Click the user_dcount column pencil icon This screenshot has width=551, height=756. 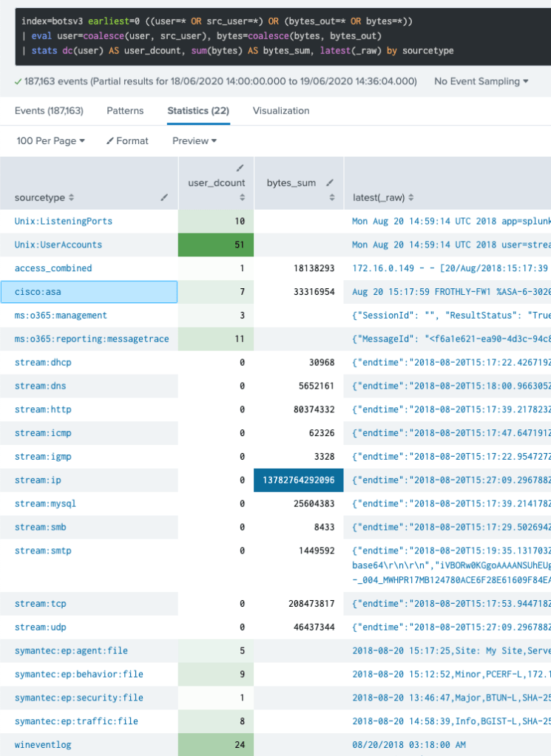(x=240, y=168)
